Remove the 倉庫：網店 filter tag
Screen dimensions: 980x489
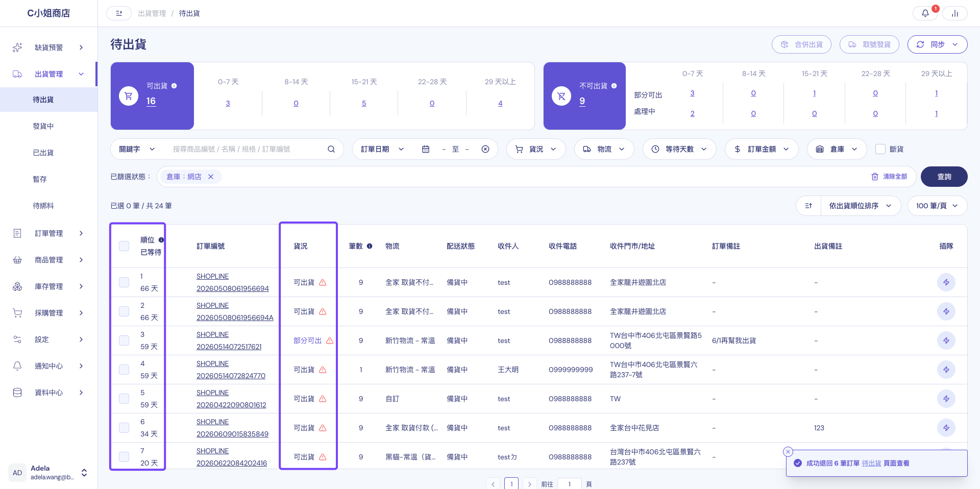tap(211, 177)
